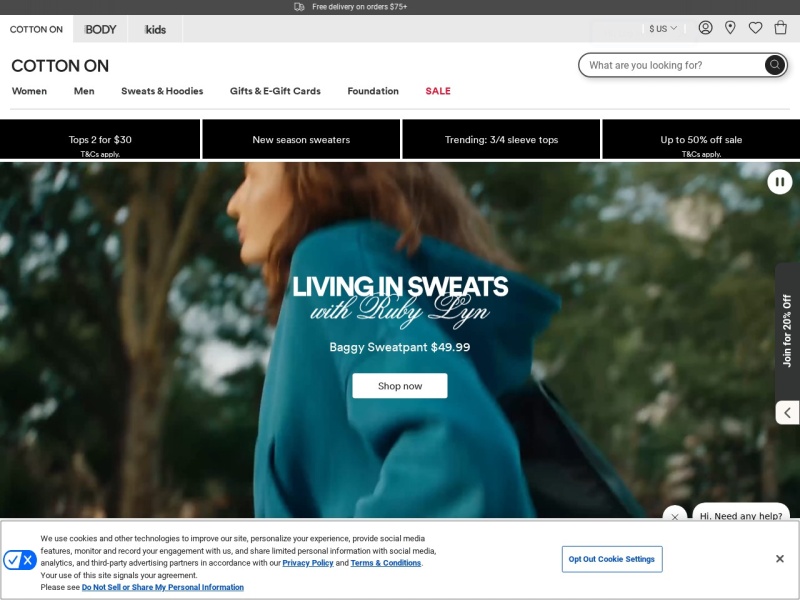
Task: Close the cookie consent banner
Action: 780,559
